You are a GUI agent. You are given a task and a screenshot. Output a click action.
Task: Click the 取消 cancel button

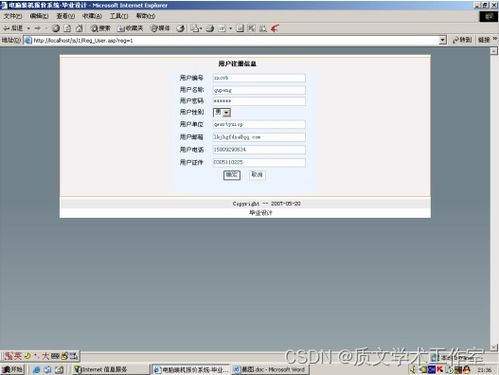coord(257,175)
